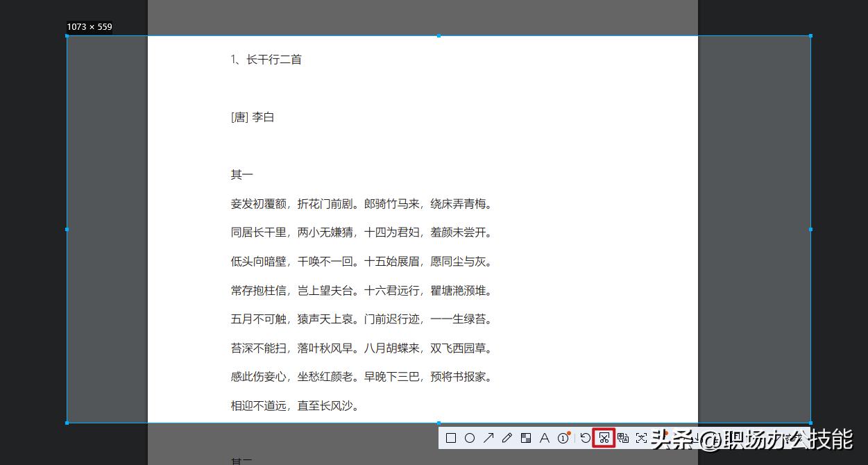
Task: Select the numbered step marker tool
Action: 563,438
